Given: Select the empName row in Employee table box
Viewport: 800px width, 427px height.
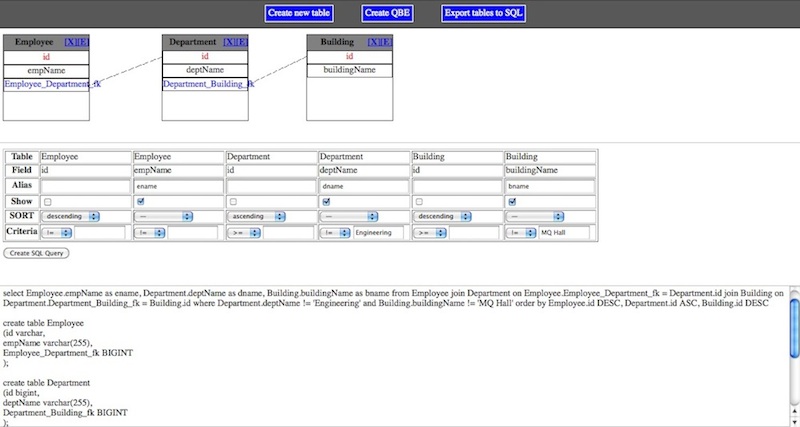Looking at the screenshot, I should click(46, 71).
